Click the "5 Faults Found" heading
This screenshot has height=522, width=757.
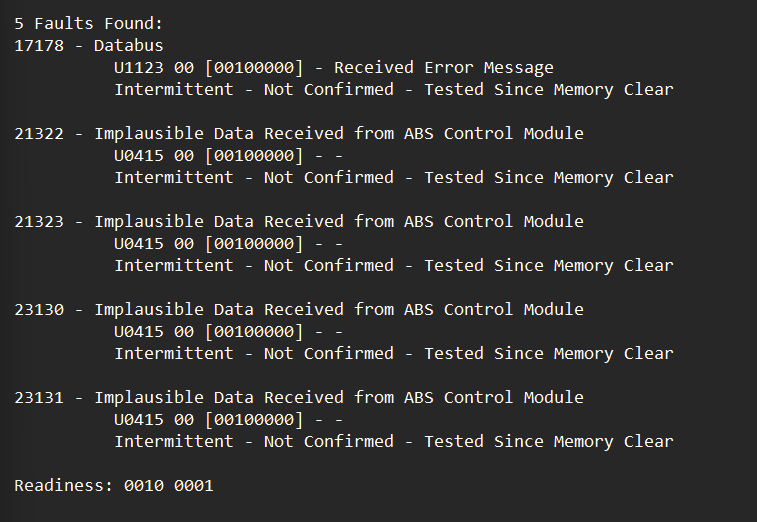89,23
